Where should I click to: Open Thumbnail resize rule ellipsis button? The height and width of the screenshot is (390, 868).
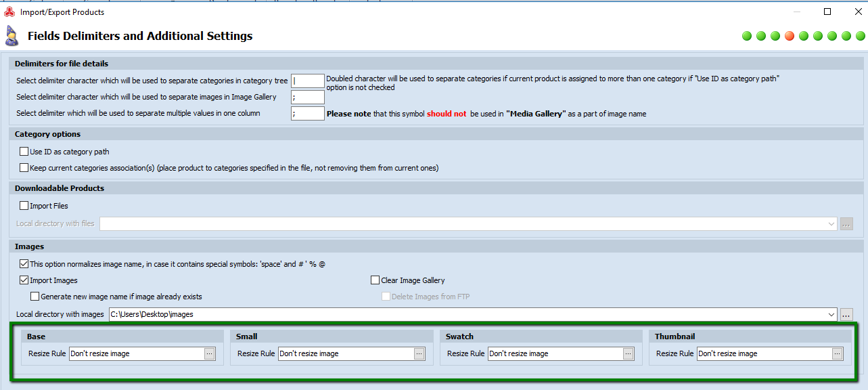pyautogui.click(x=838, y=353)
